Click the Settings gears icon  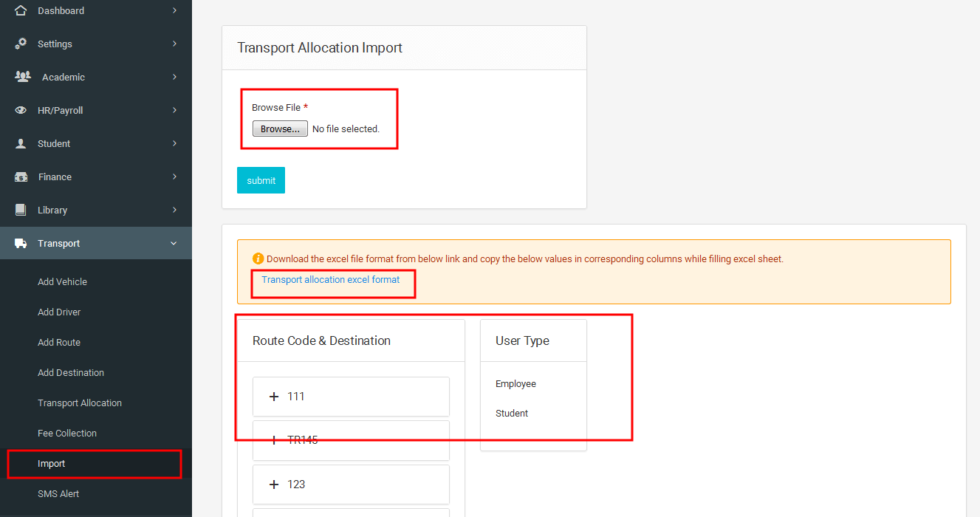(21, 44)
